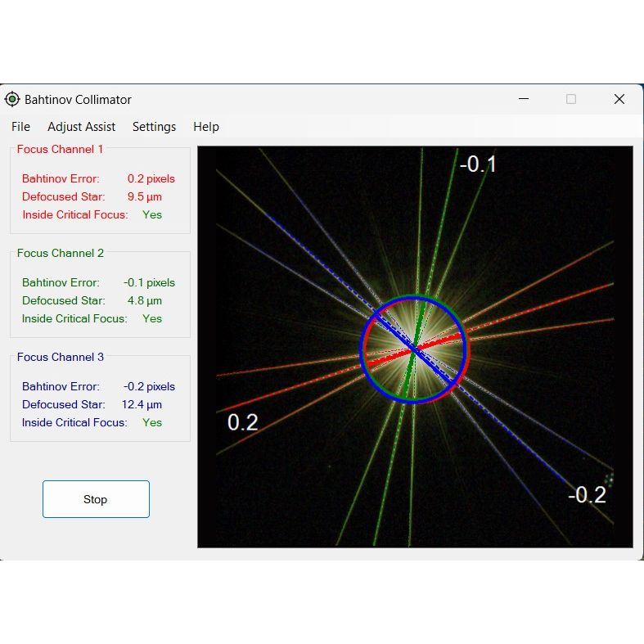Screen dimensions: 644x644
Task: Click the star center in diffraction image
Action: click(413, 349)
